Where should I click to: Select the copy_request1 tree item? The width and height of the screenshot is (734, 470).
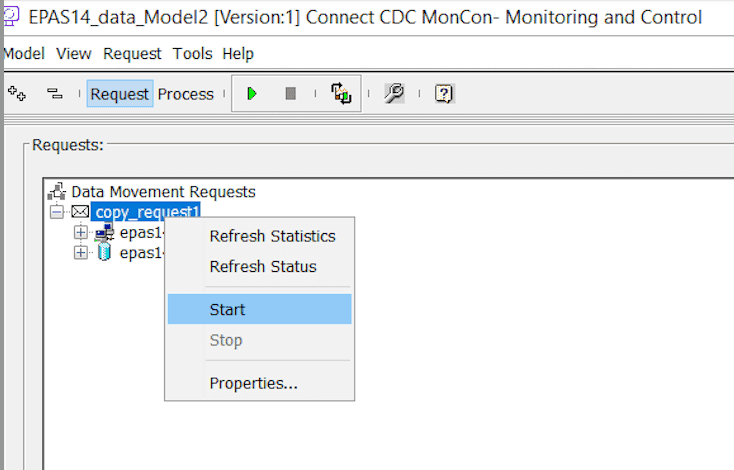(147, 212)
